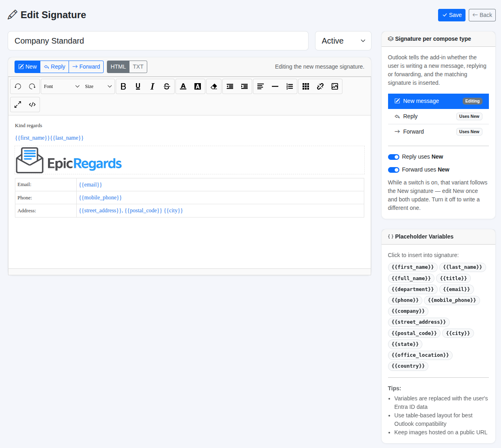
Task: Insert the {{country}} placeholder
Action: point(408,366)
